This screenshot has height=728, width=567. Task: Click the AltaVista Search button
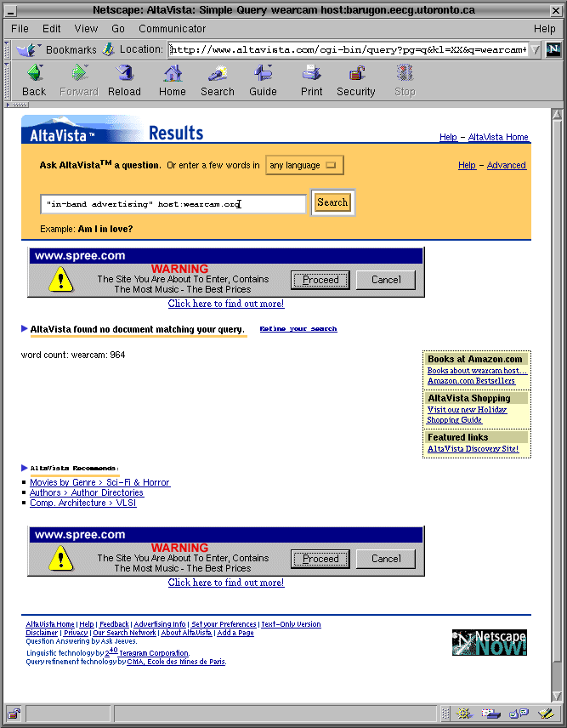332,202
